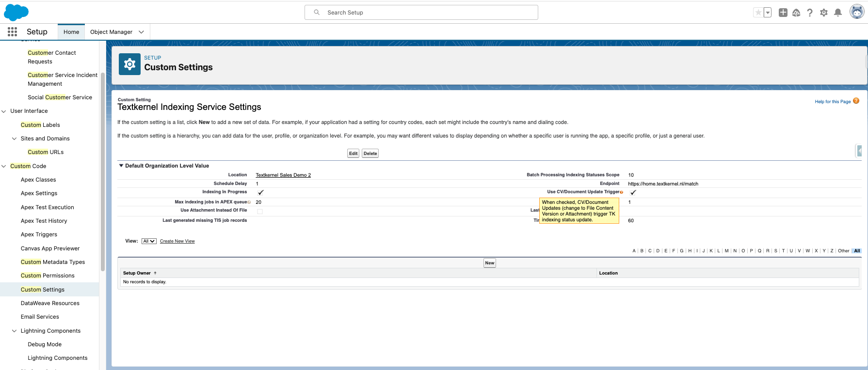Screen dimensions: 868x370
Task: Open Apex Triggers in the sidebar
Action: point(39,234)
